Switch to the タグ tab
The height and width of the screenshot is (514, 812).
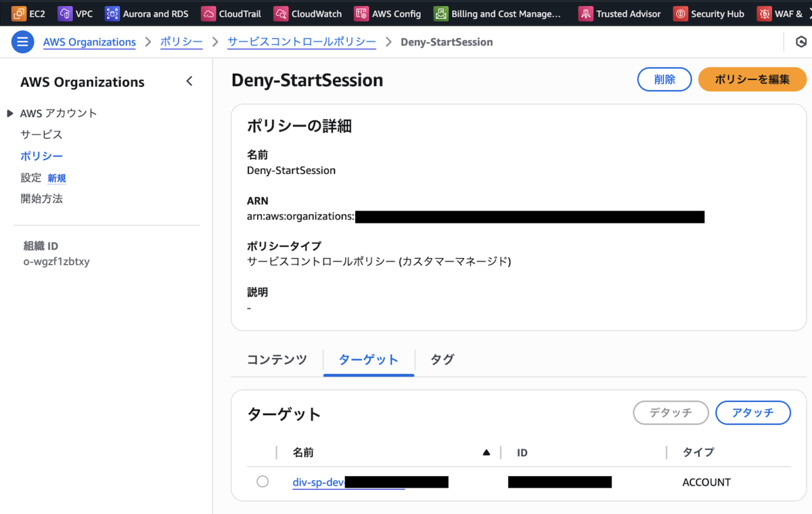coord(442,360)
